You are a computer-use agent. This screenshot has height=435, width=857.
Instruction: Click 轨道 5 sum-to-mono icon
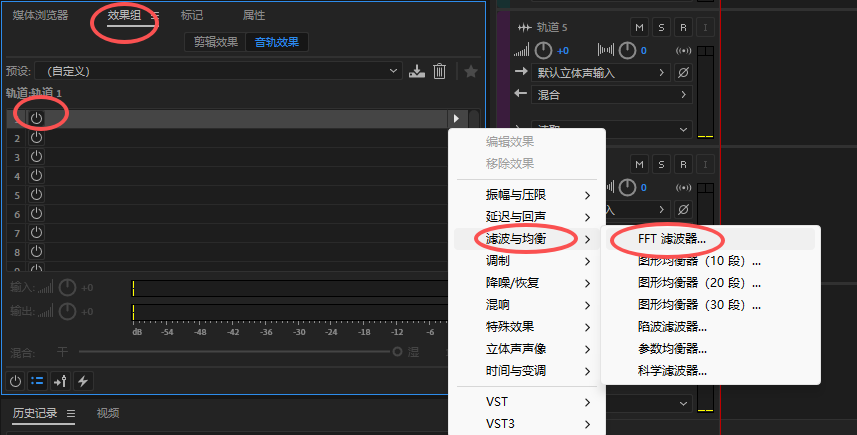point(683,51)
